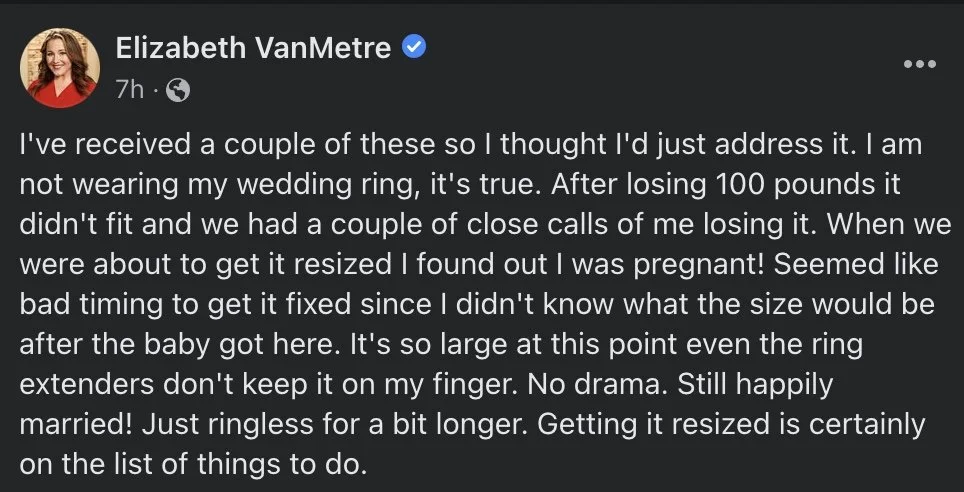Open the Elizabeth VanMetre profile name link
The image size is (964, 492).
click(253, 46)
